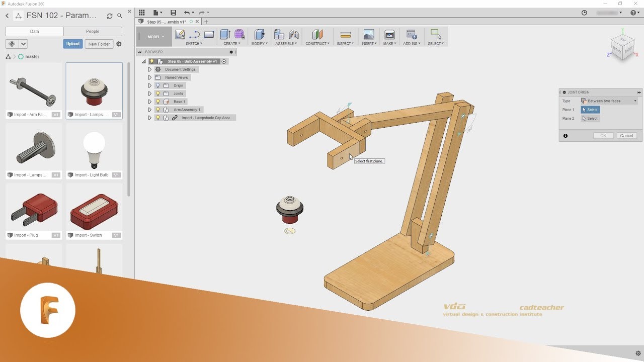Select the Create Sketch tool

coord(180,34)
